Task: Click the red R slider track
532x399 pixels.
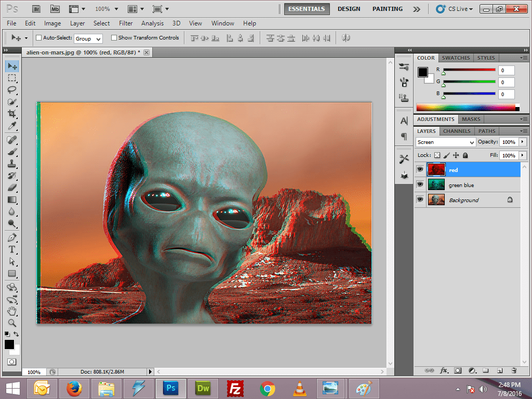Action: (469, 70)
